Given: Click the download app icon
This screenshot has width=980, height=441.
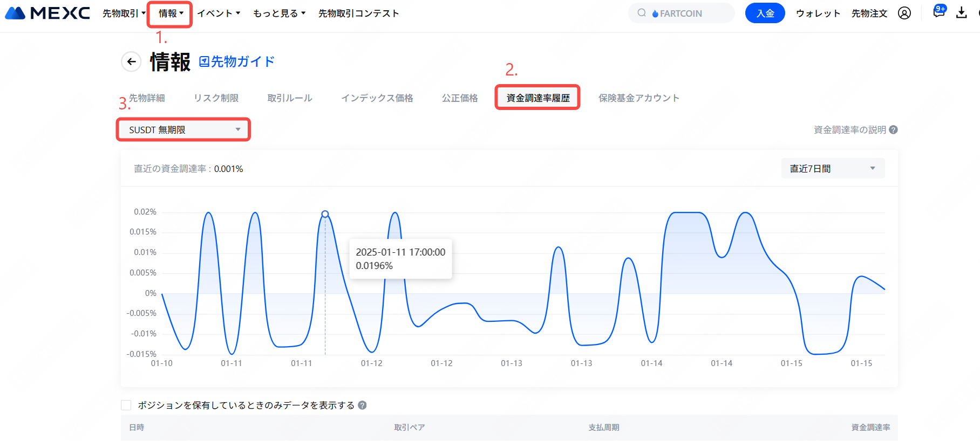Looking at the screenshot, I should pyautogui.click(x=962, y=13).
